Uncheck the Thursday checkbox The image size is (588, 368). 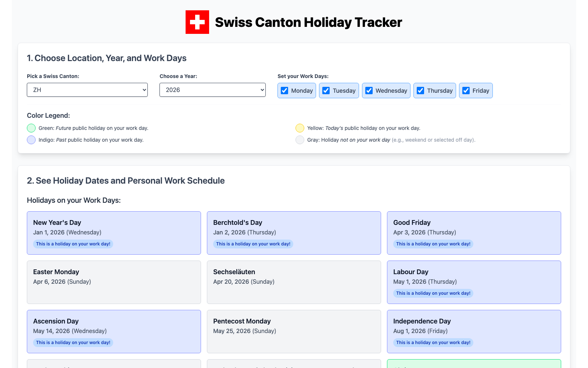coord(420,91)
